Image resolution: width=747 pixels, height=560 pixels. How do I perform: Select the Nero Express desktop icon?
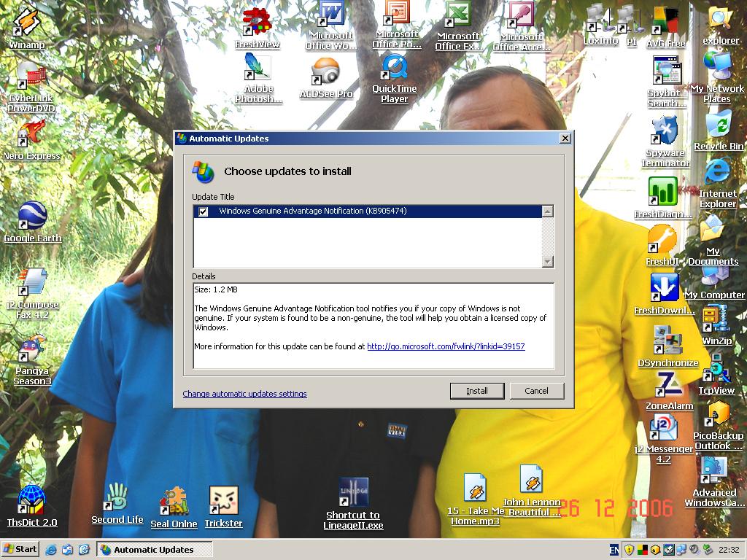[31, 140]
